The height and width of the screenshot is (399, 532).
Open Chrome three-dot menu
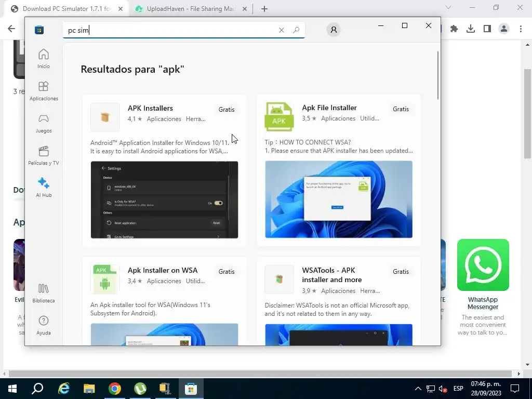521,29
